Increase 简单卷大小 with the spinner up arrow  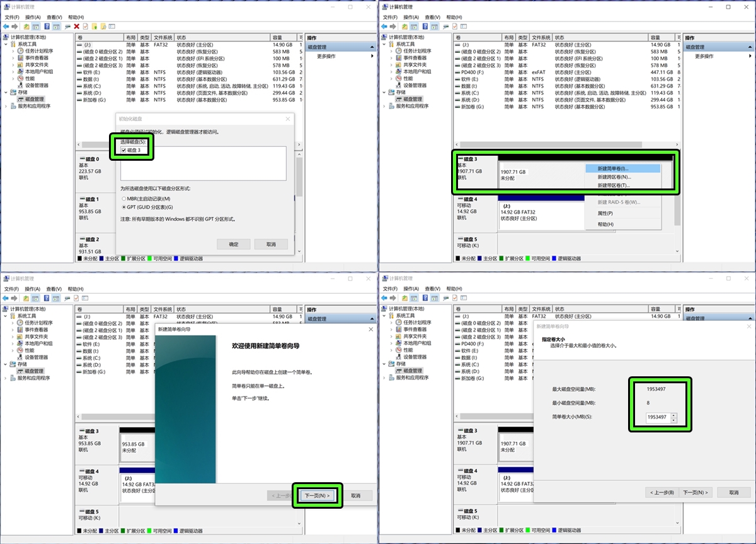pos(673,415)
